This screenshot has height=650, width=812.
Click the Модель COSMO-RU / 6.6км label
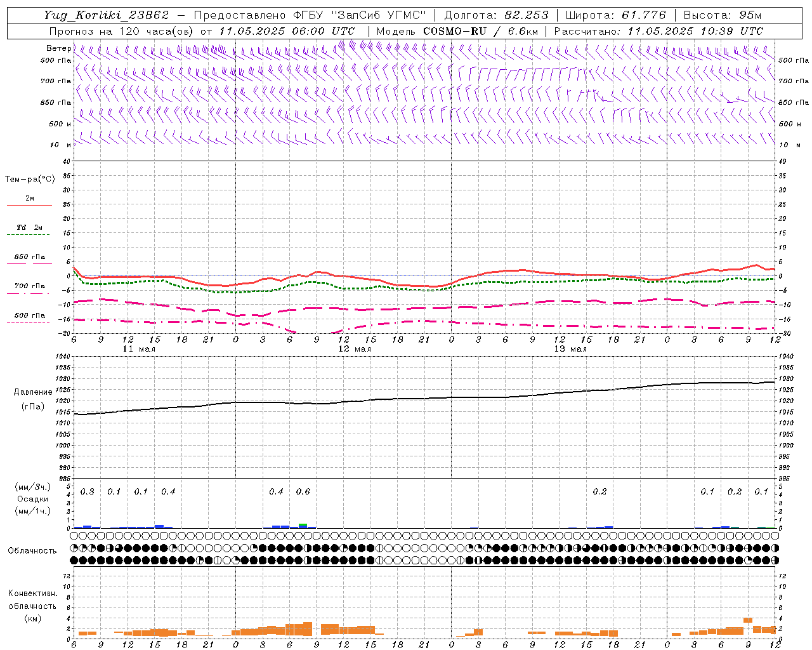coord(457,31)
